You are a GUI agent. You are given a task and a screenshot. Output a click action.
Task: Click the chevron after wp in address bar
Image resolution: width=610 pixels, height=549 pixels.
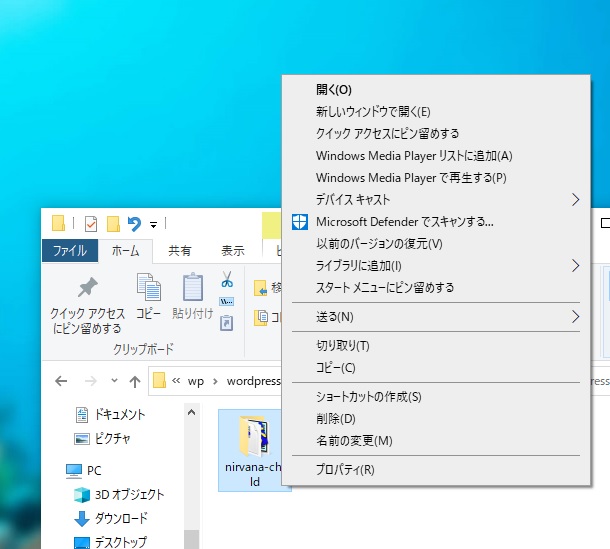coord(215,381)
